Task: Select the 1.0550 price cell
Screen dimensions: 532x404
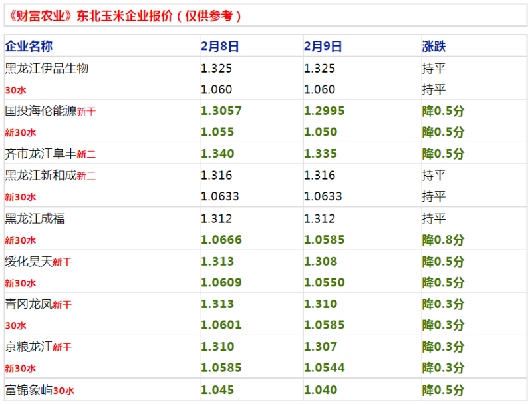Action: 324,282
